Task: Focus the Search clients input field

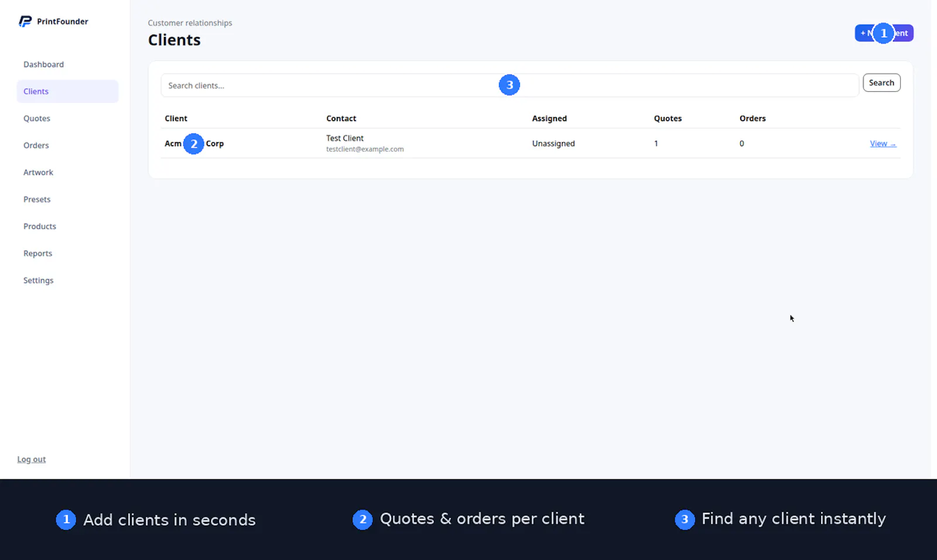Action: (509, 85)
